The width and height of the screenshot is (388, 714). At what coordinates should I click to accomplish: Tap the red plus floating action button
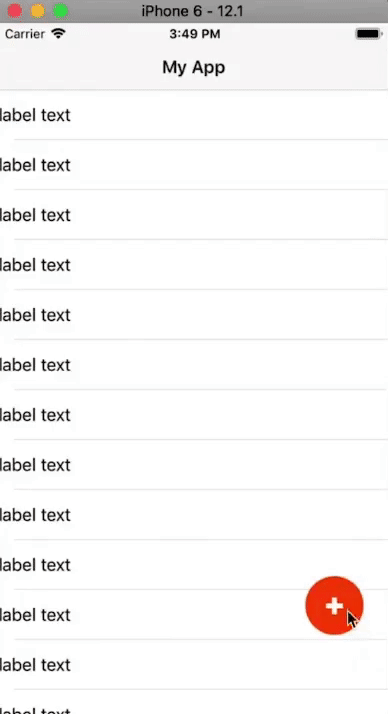coord(334,606)
